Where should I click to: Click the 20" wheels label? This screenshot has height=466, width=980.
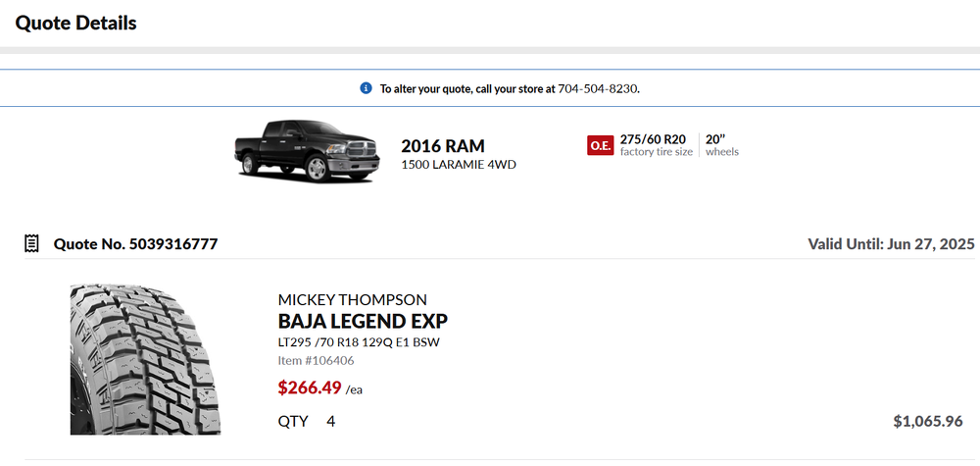point(721,145)
